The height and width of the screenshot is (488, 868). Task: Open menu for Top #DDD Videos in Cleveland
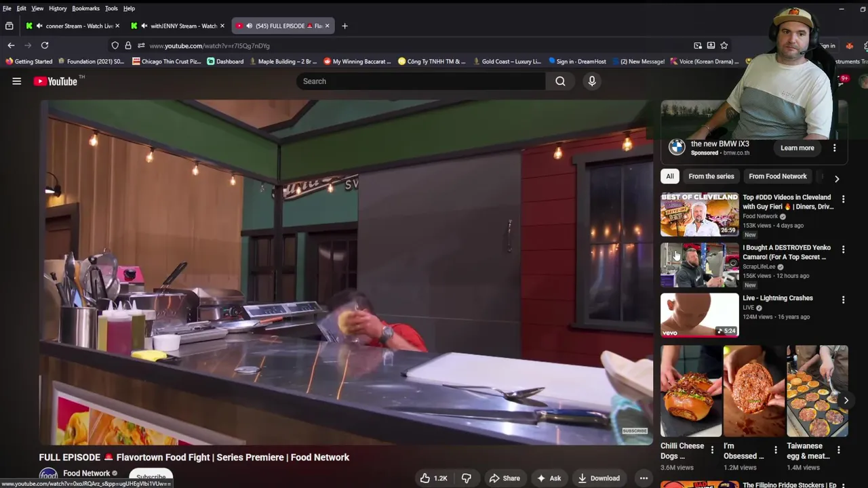click(843, 199)
